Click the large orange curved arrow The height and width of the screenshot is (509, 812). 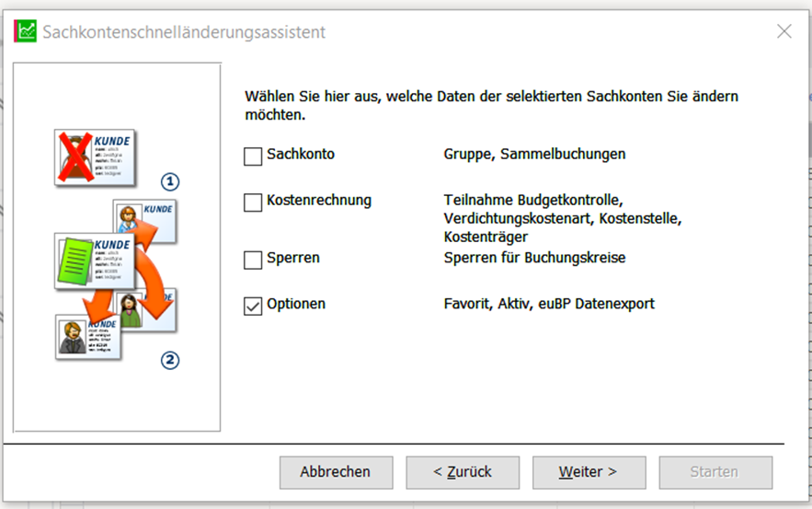[x=155, y=275]
